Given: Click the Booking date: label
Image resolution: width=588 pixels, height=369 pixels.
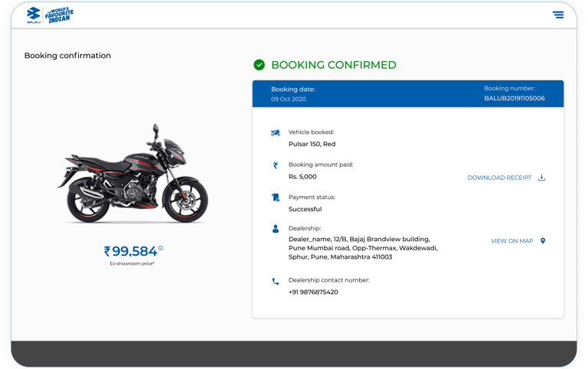Looking at the screenshot, I should [293, 90].
